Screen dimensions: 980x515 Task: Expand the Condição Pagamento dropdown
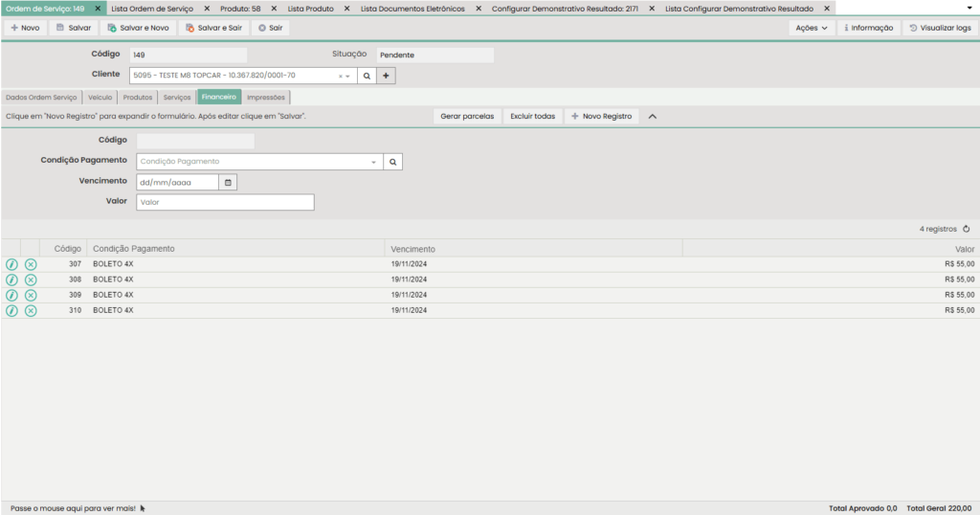click(373, 162)
